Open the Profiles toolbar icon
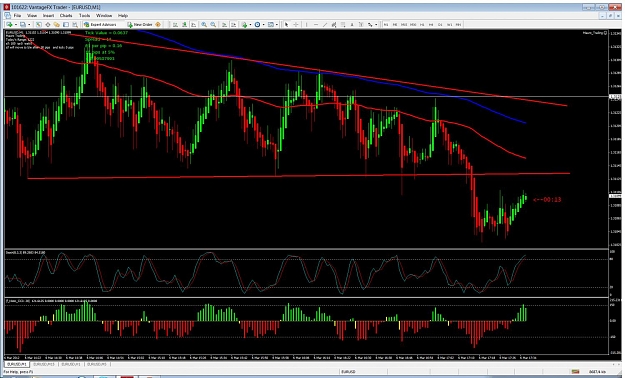This screenshot has height=378, width=625. tap(23, 24)
